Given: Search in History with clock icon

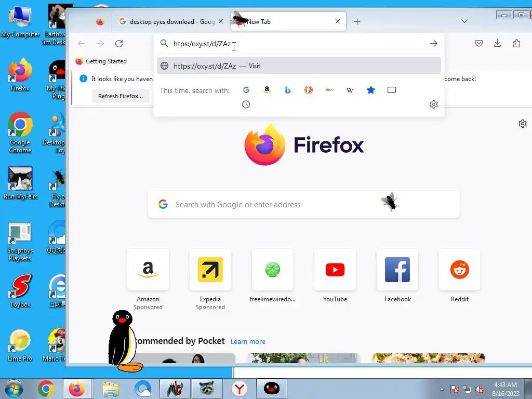Looking at the screenshot, I should (246, 104).
